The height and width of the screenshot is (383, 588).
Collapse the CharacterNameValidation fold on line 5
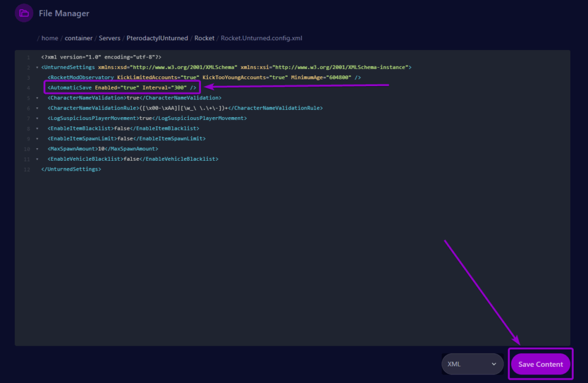[37, 98]
